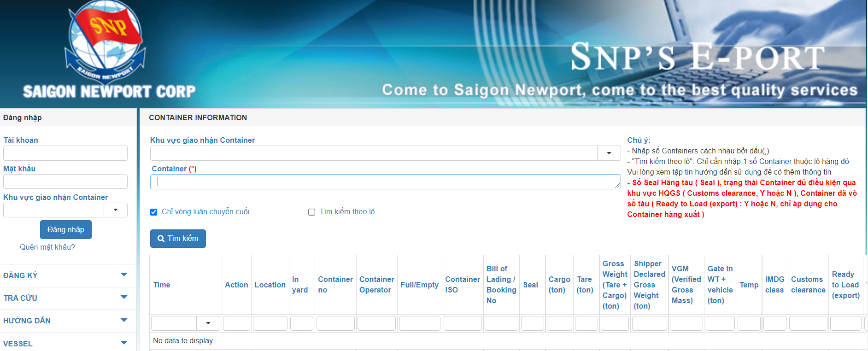Enable Tìm kiếm theo lô checkbox

click(x=311, y=212)
